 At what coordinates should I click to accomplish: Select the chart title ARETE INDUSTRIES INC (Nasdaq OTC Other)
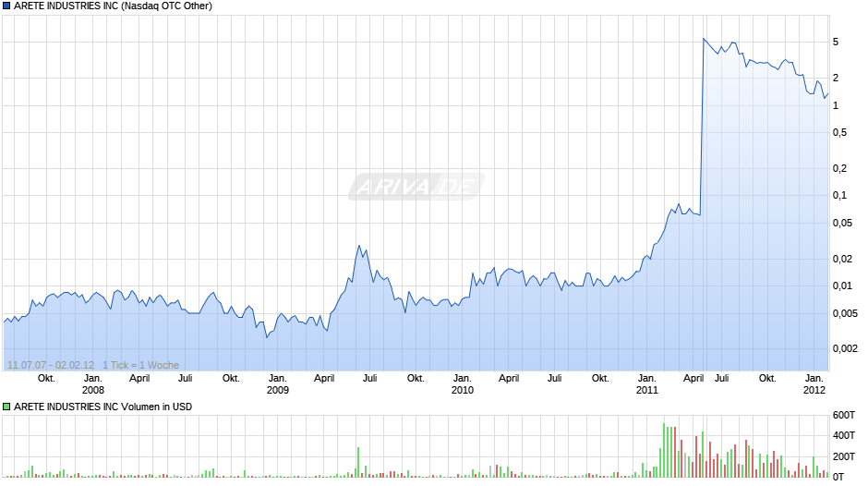(x=113, y=6)
